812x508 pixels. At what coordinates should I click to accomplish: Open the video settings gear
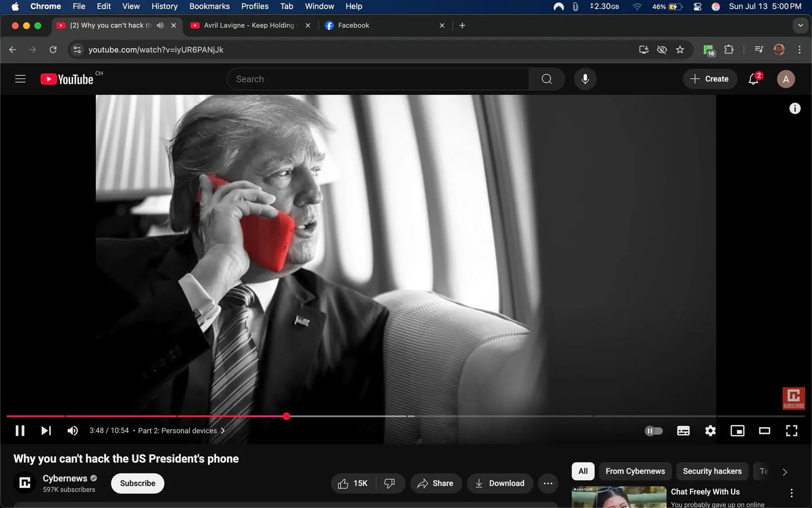point(710,431)
